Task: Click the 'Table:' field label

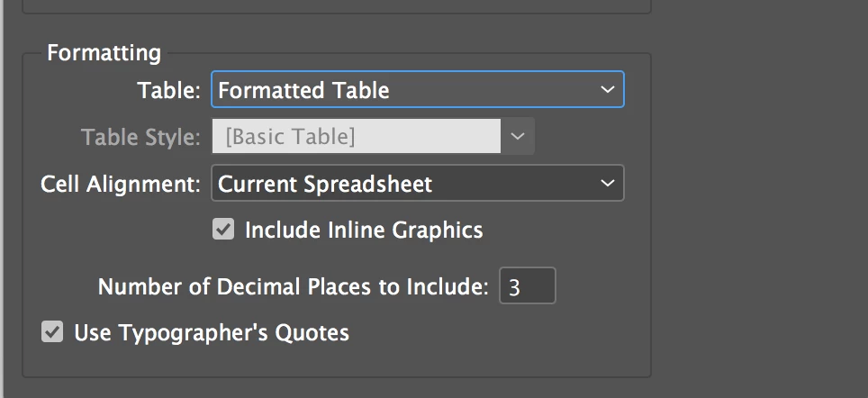Action: pyautogui.click(x=169, y=90)
